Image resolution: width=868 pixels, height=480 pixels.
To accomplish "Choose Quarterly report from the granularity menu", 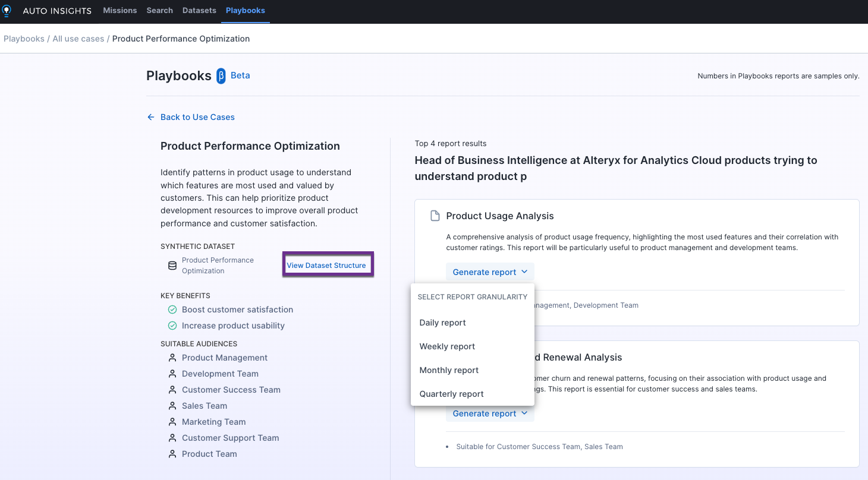I will coord(451,394).
